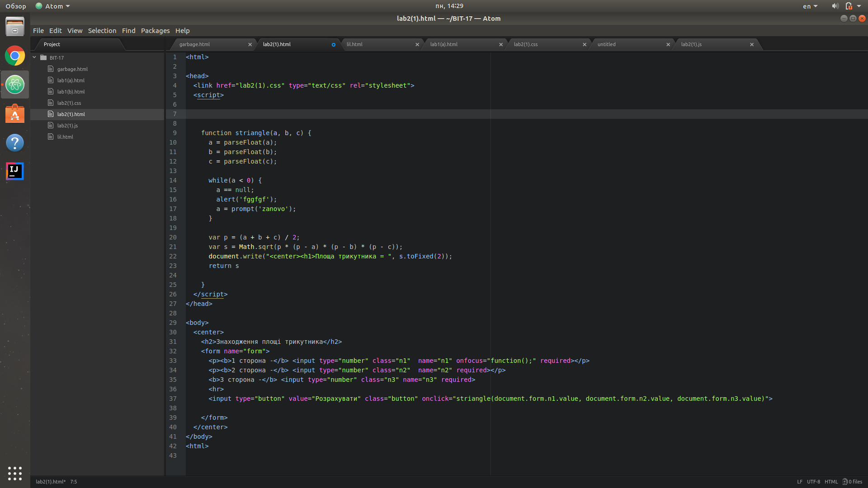Open the Files app in the dock

[x=15, y=27]
